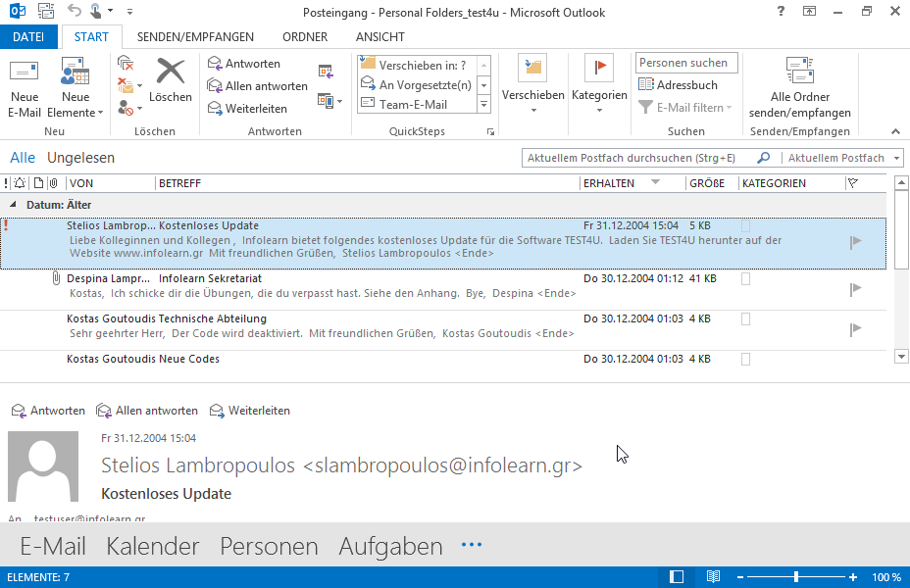Click the zoom slider handle
Image resolution: width=910 pixels, height=588 pixels.
pyautogui.click(x=796, y=576)
